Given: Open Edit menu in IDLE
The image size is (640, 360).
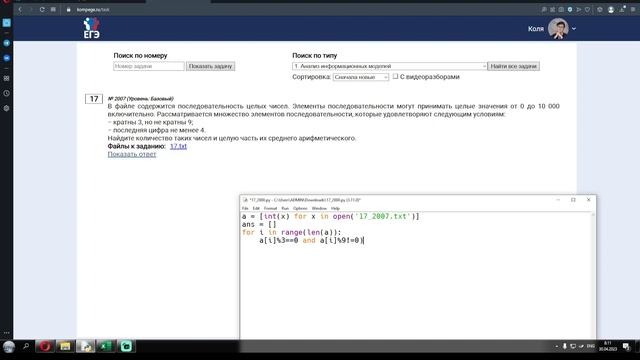Looking at the screenshot, I should tap(256, 209).
